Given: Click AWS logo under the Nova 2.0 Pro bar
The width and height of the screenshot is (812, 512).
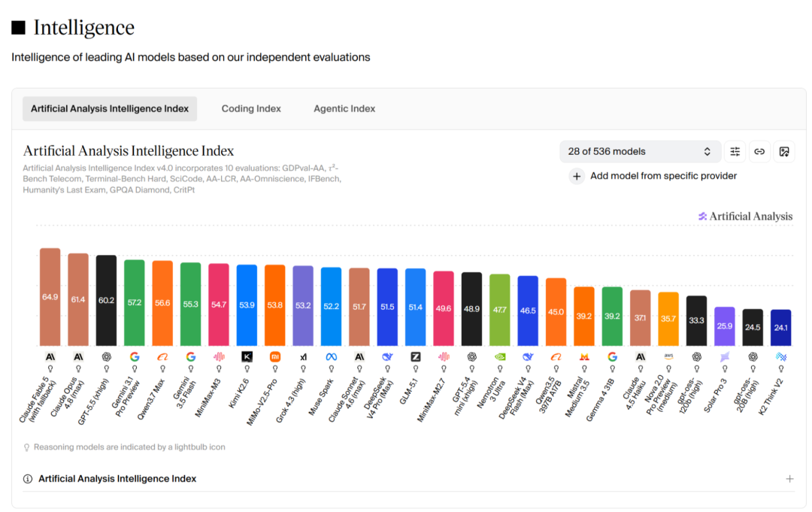Looking at the screenshot, I should coord(668,356).
